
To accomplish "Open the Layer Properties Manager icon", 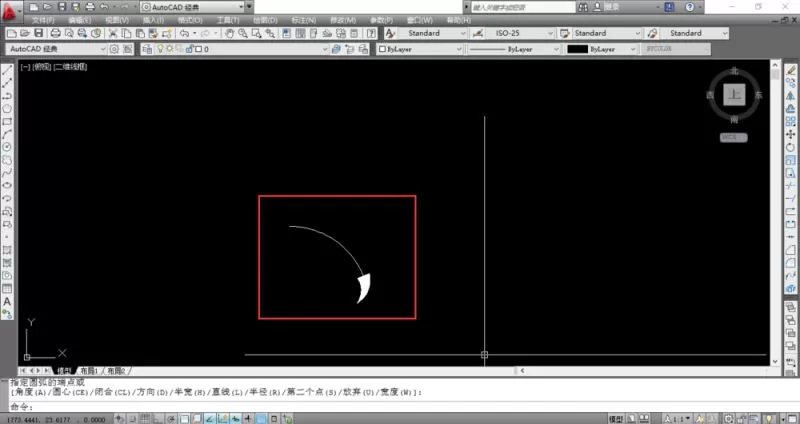I will click(x=147, y=49).
